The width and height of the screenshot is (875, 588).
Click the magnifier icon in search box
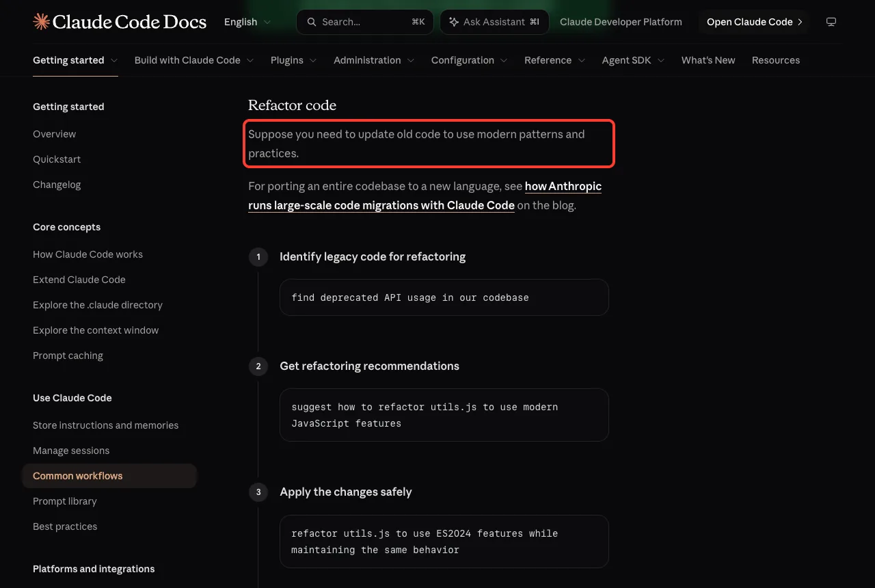[x=312, y=22]
